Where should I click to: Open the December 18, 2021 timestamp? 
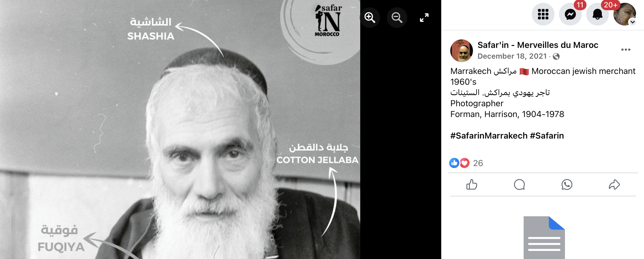(x=512, y=56)
